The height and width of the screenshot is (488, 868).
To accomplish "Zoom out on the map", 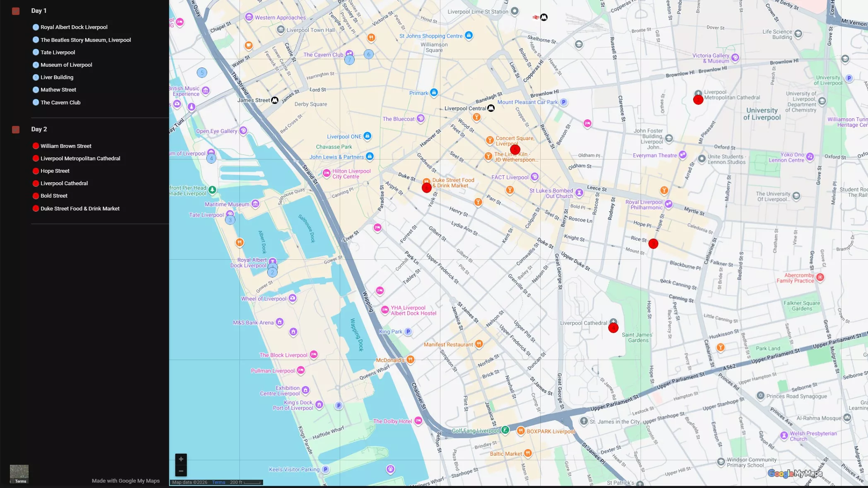I will (x=181, y=471).
